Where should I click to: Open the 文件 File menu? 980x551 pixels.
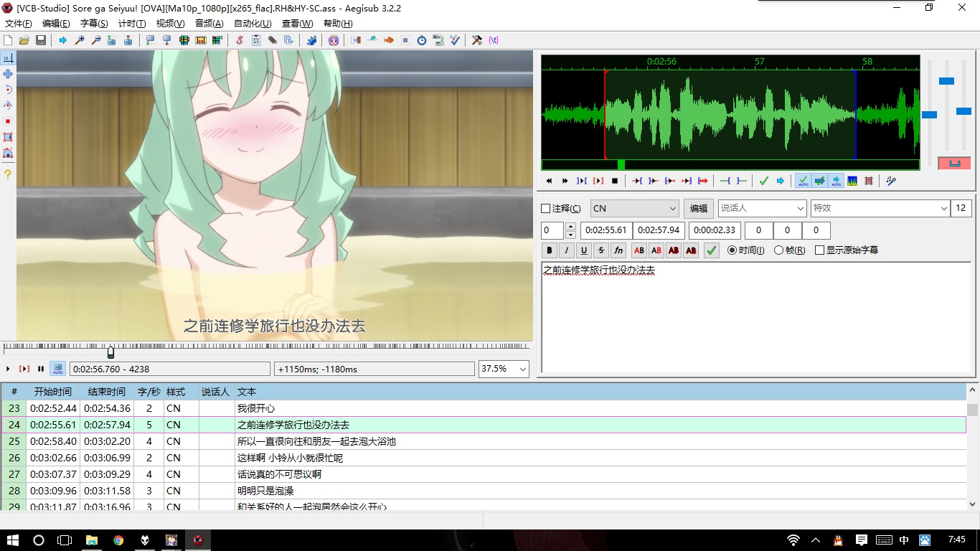coord(19,24)
